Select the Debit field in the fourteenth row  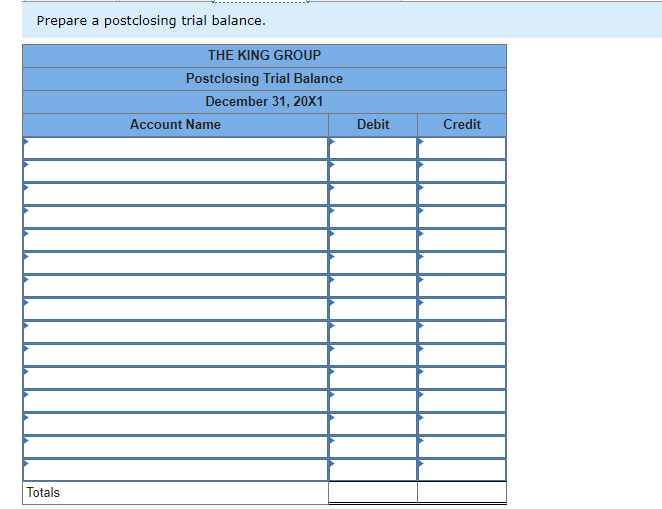pos(373,447)
